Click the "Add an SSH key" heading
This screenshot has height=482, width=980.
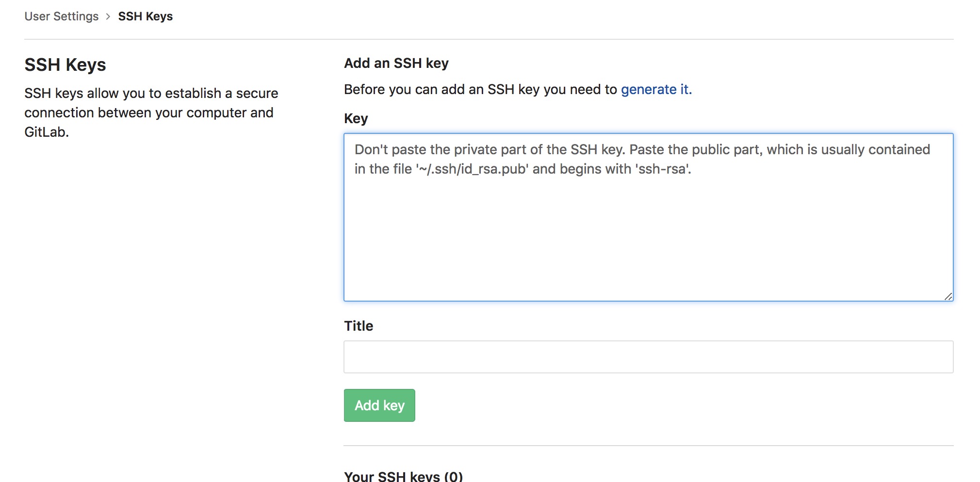[x=396, y=64]
